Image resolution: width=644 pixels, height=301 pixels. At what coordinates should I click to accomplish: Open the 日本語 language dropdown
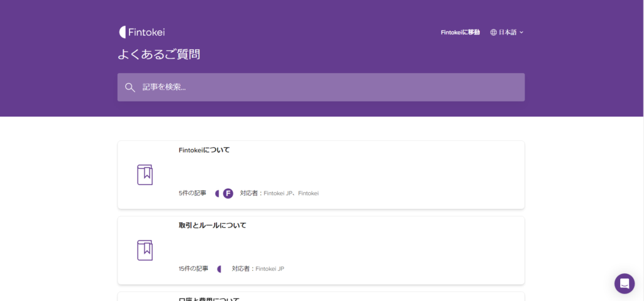[507, 32]
